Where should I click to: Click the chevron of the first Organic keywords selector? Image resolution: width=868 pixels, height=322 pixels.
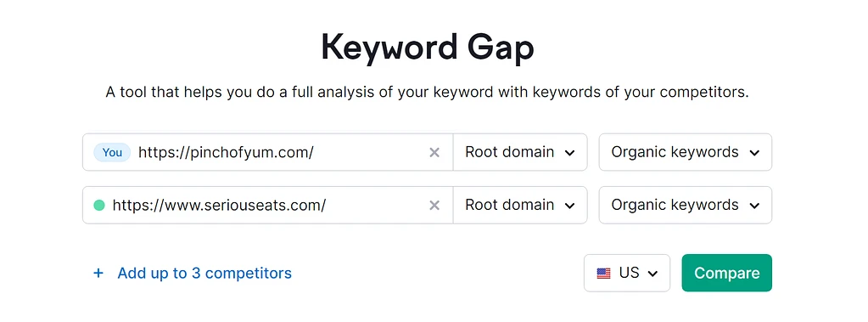tap(754, 153)
